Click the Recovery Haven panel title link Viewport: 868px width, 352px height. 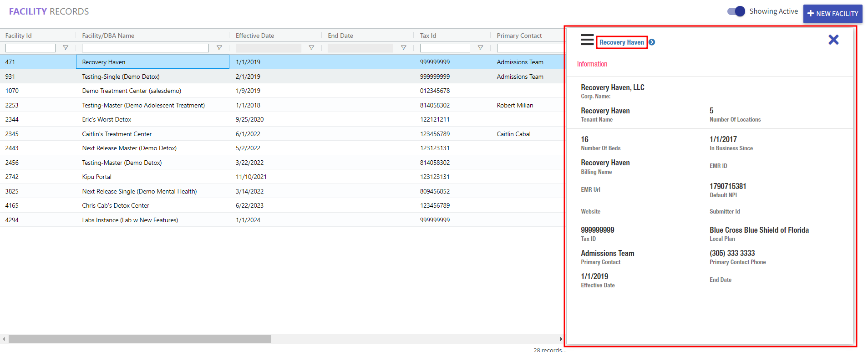point(622,42)
